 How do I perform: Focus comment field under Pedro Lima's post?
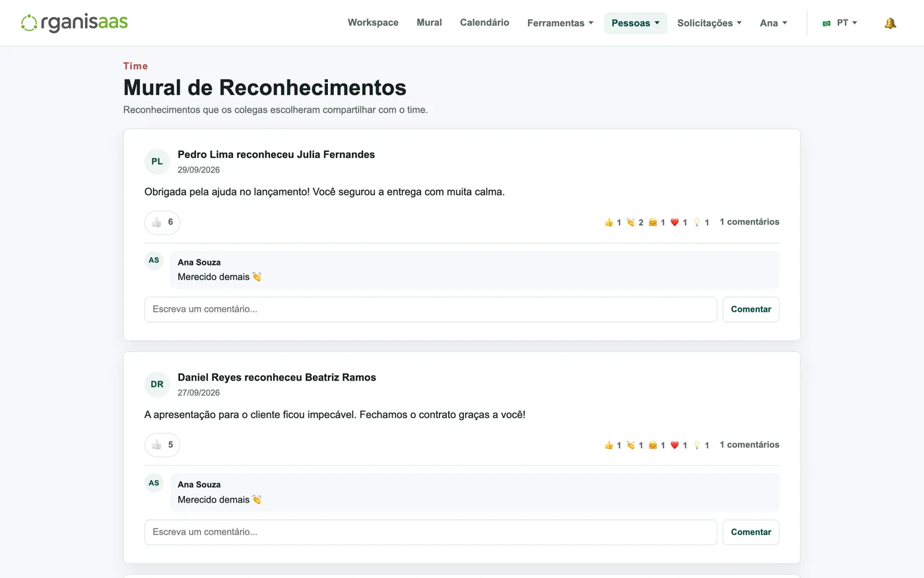click(431, 309)
